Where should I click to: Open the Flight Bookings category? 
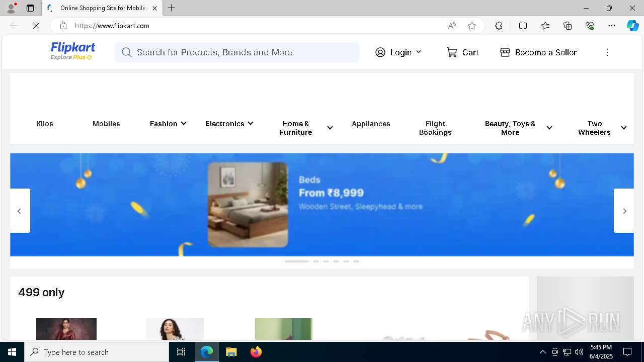[435, 128]
